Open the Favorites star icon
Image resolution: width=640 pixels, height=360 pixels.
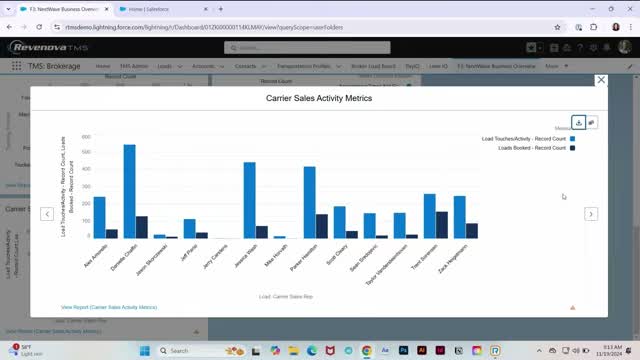[531, 48]
